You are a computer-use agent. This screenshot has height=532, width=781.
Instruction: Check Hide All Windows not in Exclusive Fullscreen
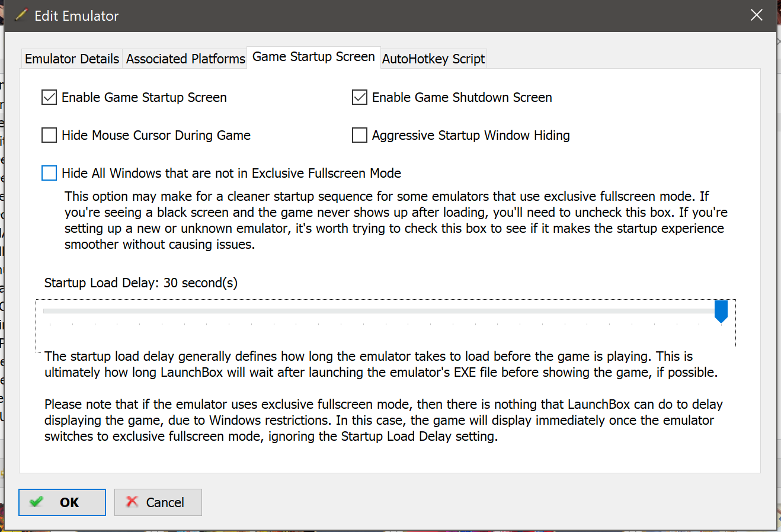pos(49,173)
